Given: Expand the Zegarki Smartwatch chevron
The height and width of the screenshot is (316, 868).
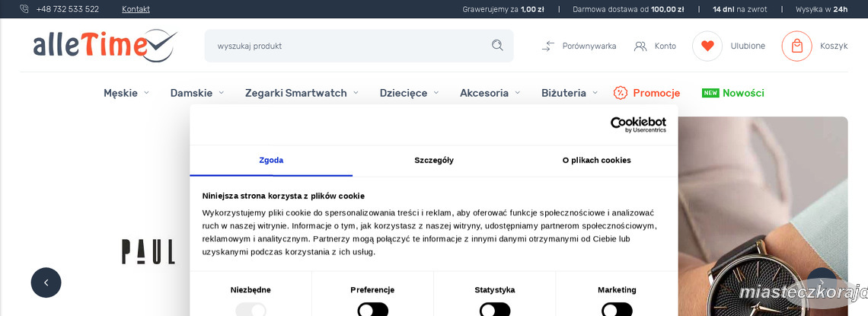Looking at the screenshot, I should coord(356,93).
